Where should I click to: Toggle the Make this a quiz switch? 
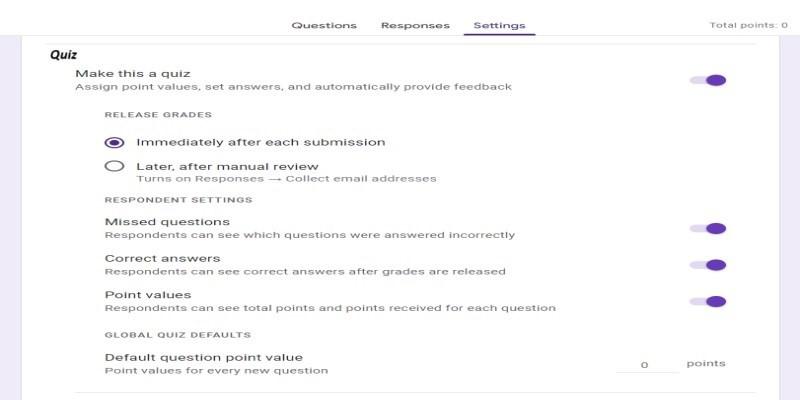pyautogui.click(x=708, y=80)
